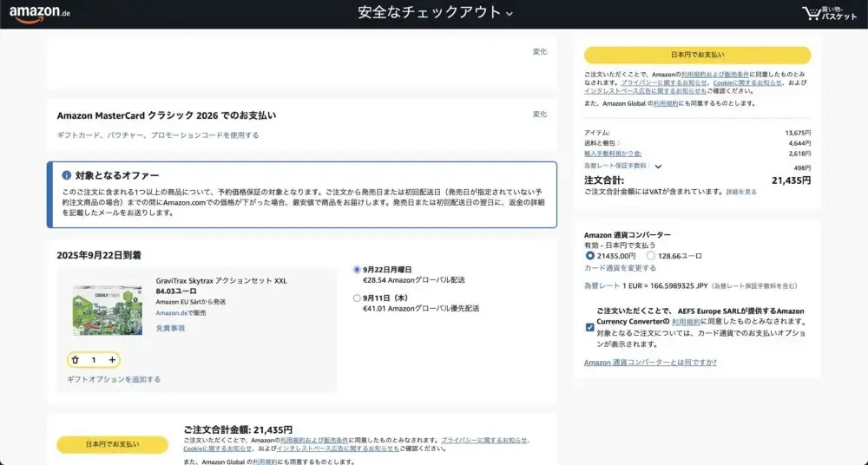Click the trash icon to remove item
Screen dimensions: 868x465
[76, 360]
